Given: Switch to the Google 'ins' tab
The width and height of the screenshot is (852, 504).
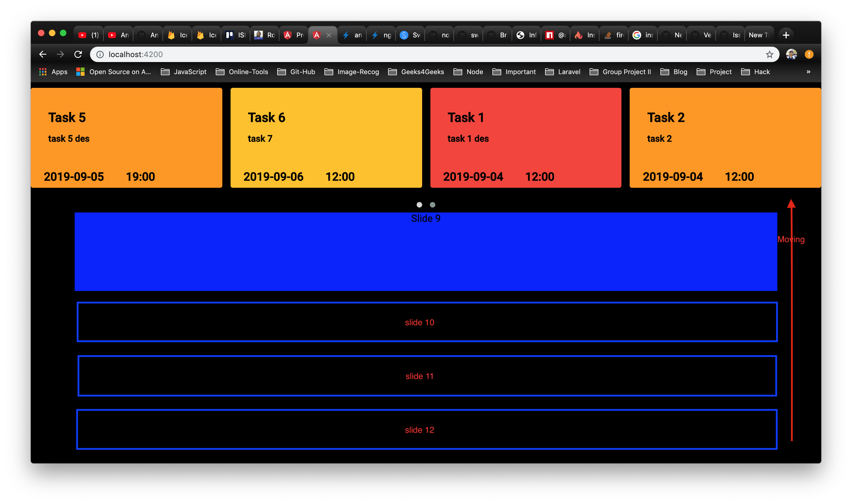Looking at the screenshot, I should 643,35.
